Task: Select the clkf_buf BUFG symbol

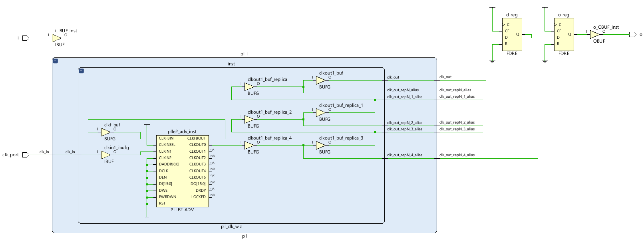Action: (x=106, y=132)
